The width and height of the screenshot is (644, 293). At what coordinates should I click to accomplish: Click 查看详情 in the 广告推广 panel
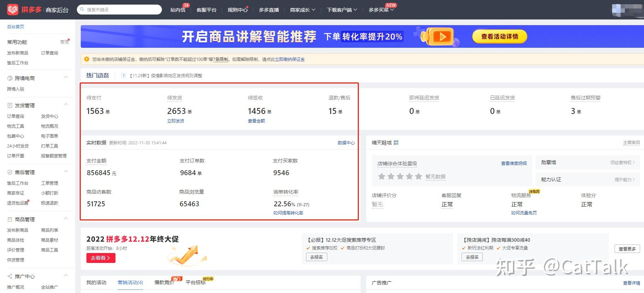point(632,283)
